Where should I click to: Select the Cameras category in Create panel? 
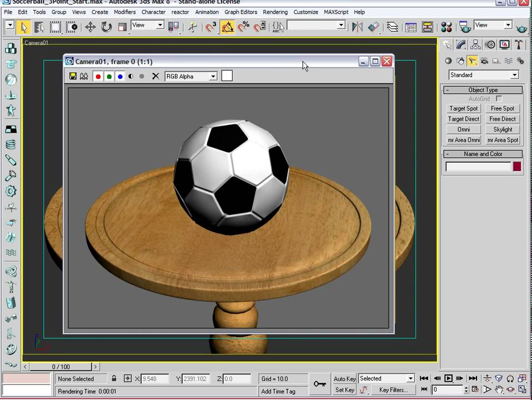click(x=484, y=61)
